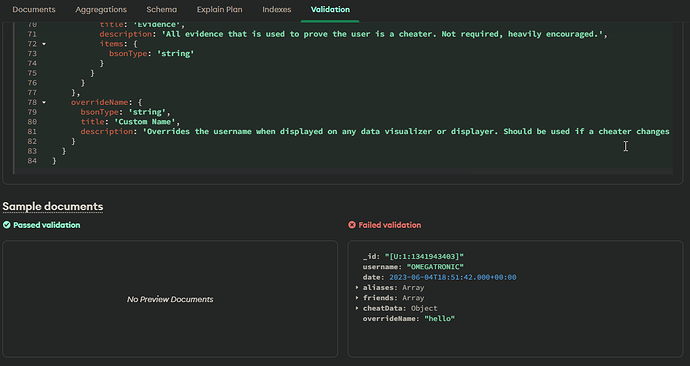Click the Failed validation label
The image size is (690, 366).
389,225
